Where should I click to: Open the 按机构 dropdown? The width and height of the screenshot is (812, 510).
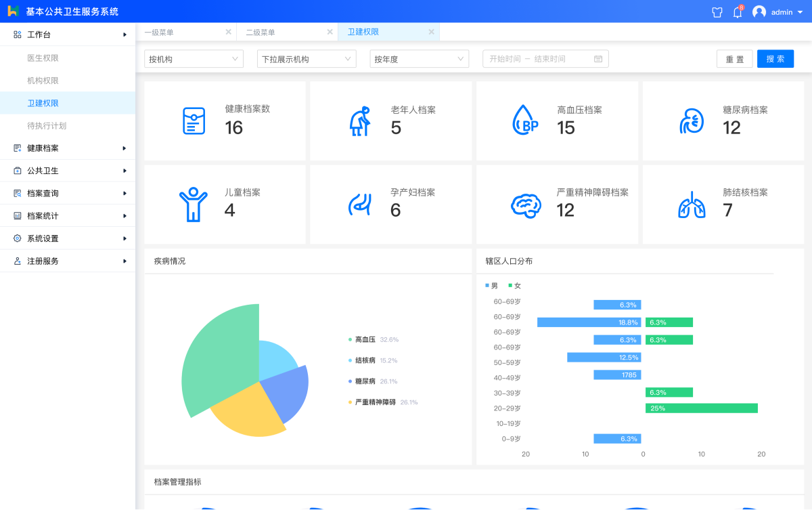(x=194, y=59)
